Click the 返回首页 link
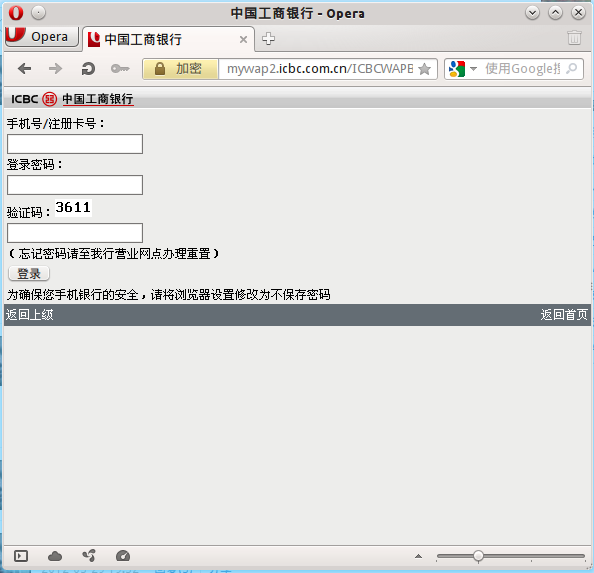594x573 pixels. click(x=564, y=315)
